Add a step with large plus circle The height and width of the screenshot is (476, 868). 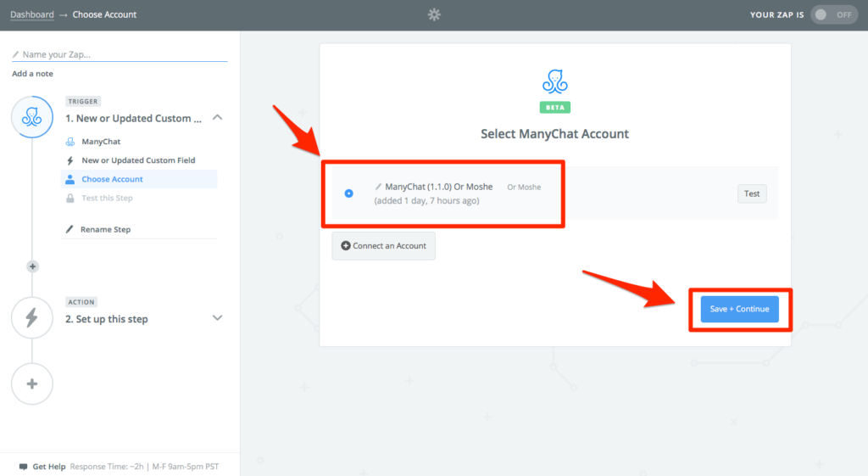[32, 384]
